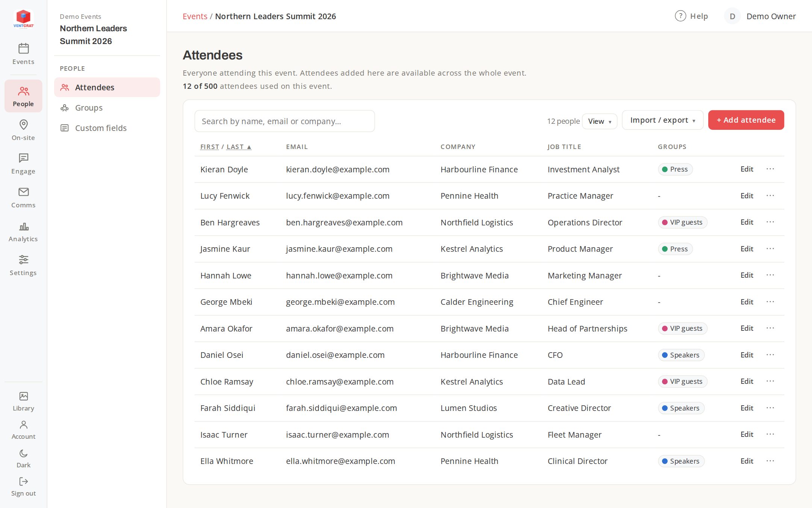This screenshot has width=812, height=508.
Task: Click the Ventcrat logo
Action: tap(23, 18)
